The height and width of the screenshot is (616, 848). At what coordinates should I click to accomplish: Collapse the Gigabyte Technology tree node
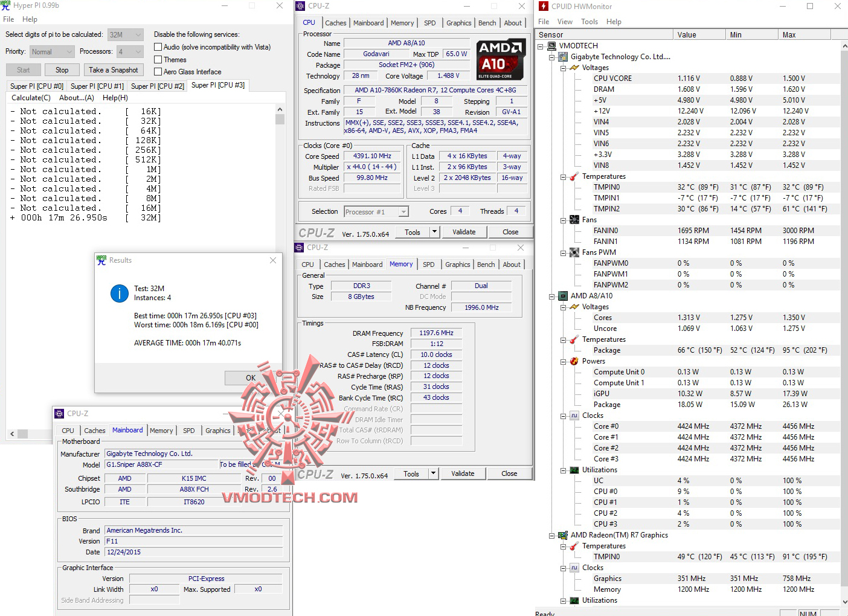[x=551, y=57]
